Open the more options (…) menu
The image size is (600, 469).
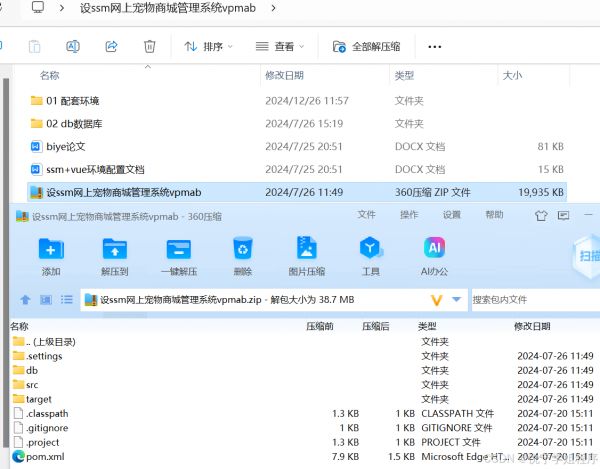(434, 47)
